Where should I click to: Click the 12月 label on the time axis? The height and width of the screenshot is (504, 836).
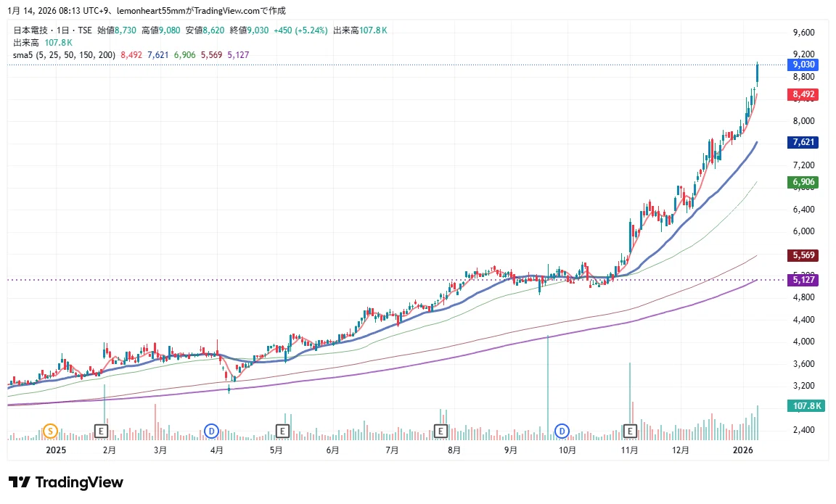[680, 450]
